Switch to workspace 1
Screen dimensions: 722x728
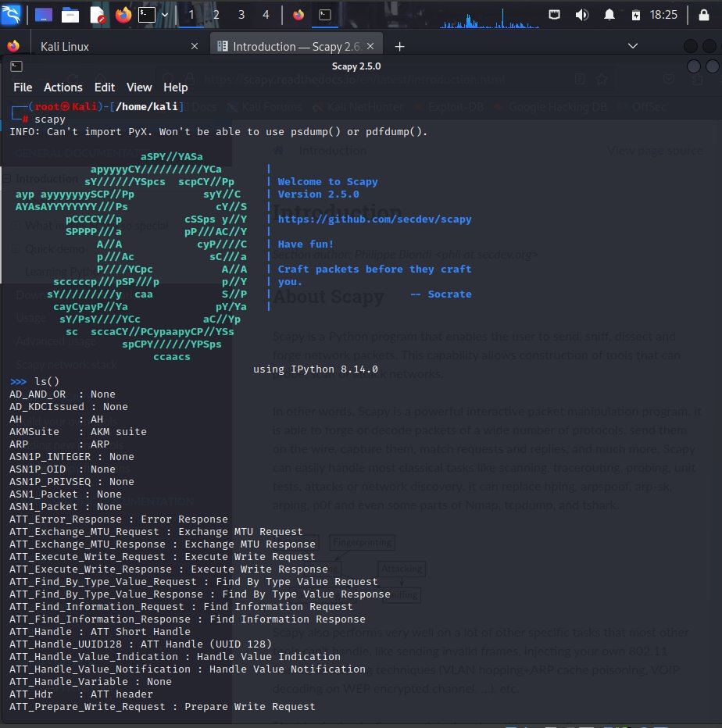click(x=191, y=15)
